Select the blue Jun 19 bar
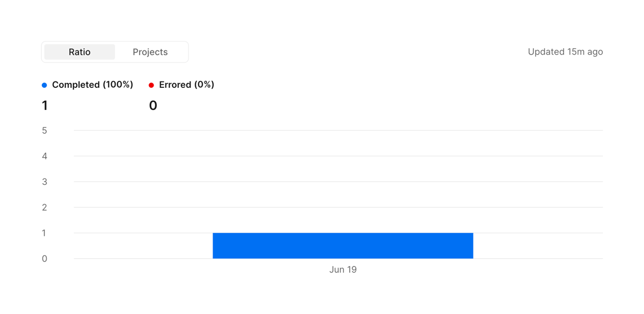This screenshot has height=314, width=644. 343,245
